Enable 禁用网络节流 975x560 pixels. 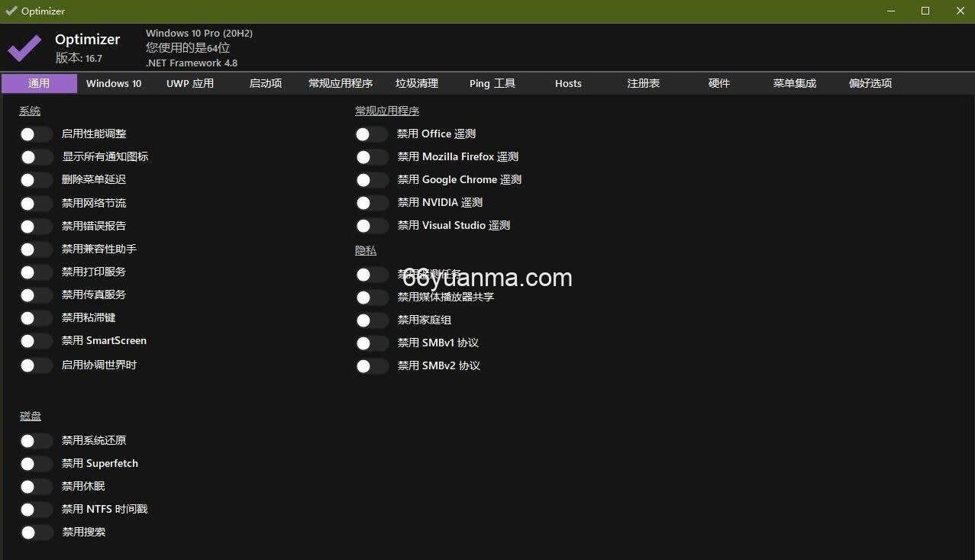36,203
